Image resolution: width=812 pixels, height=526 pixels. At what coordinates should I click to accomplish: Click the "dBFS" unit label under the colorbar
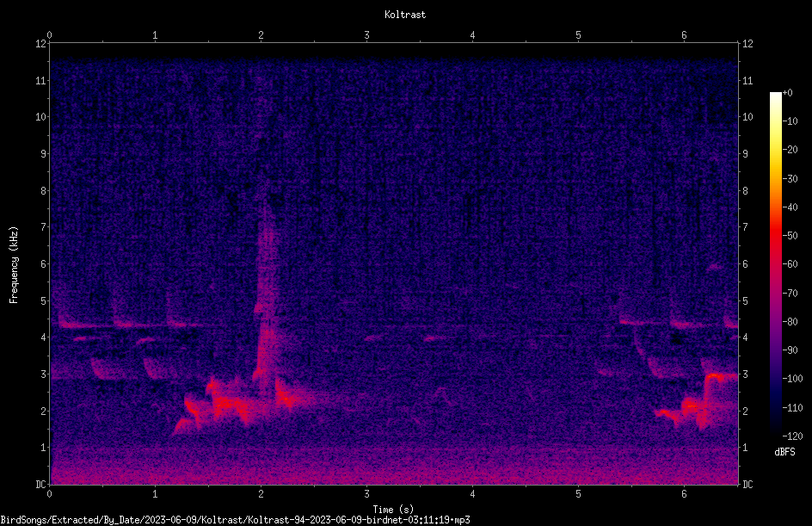[784, 452]
